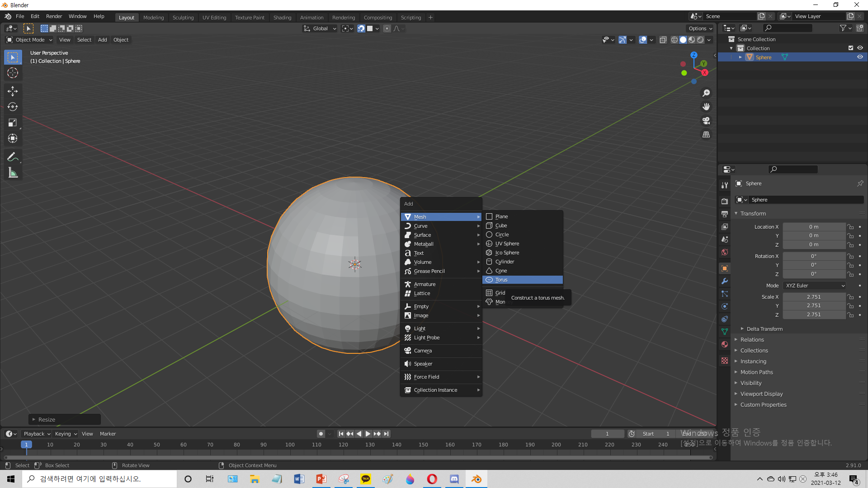Toggle X-ray view in viewport header
868x488 pixels.
click(663, 40)
